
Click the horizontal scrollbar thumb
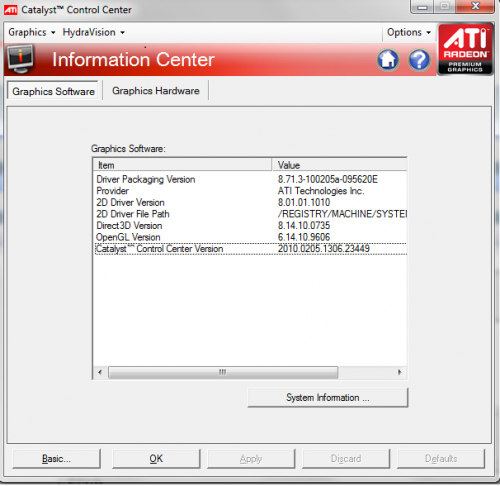coord(223,372)
